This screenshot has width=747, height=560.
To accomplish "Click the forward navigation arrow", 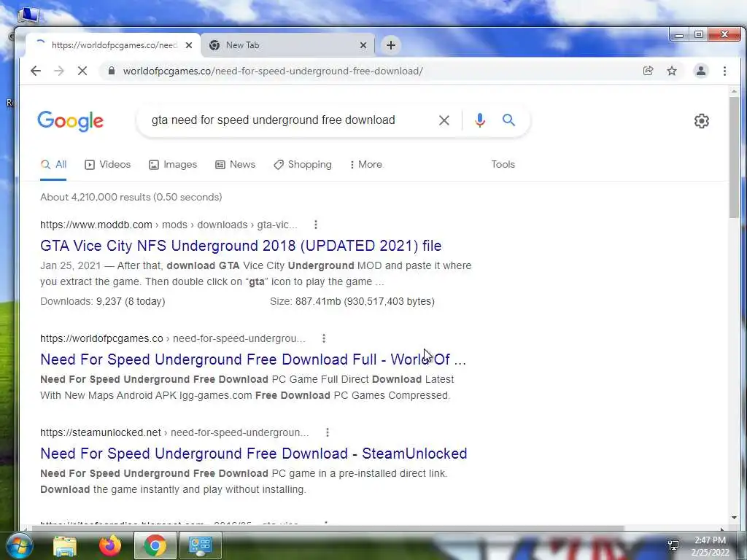I will click(59, 71).
